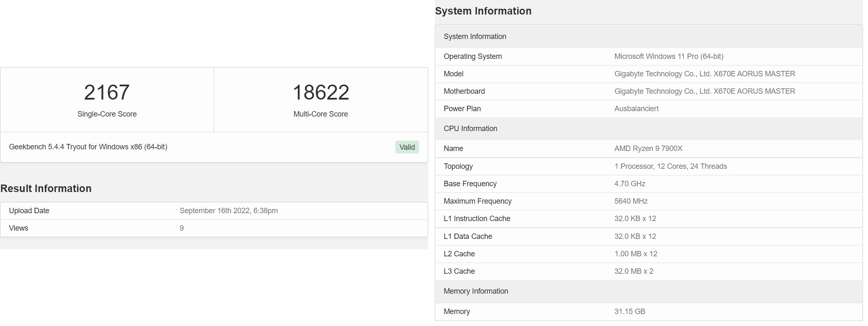Click the L3 Cache label
Image resolution: width=868 pixels, height=326 pixels.
459,271
